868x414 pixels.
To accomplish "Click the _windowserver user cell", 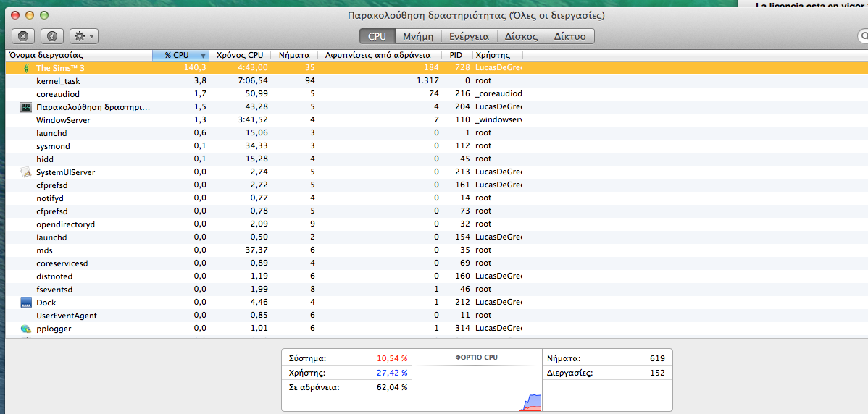I will point(498,120).
